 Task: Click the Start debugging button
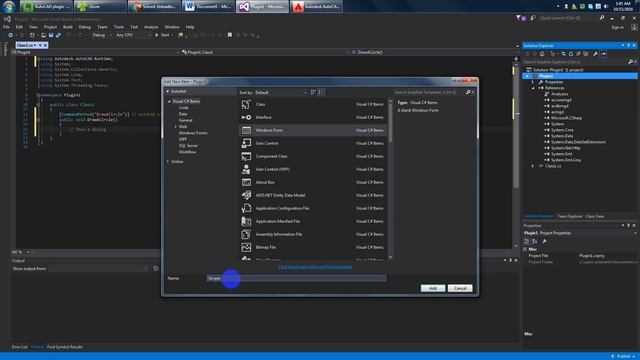pyautogui.click(x=163, y=35)
